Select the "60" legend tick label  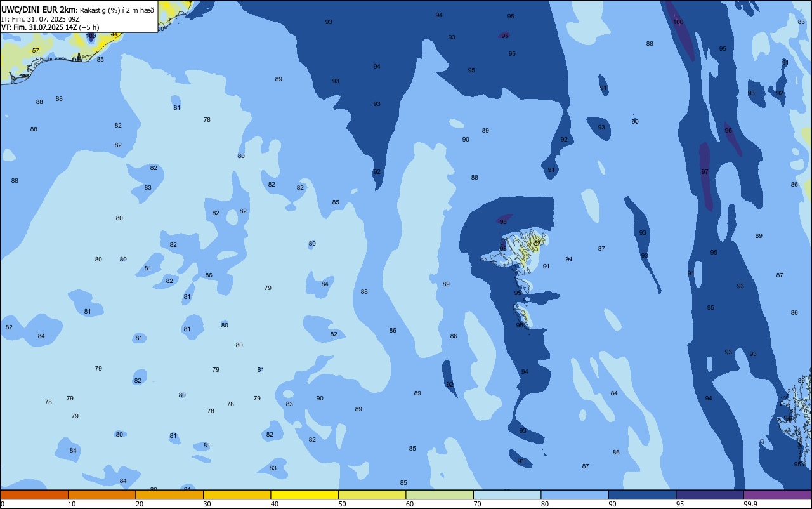click(x=410, y=504)
